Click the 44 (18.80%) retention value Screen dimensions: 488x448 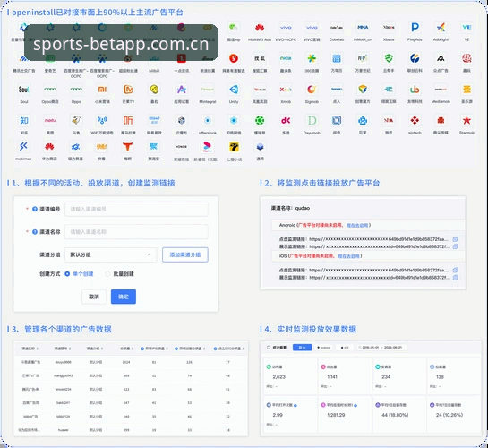pos(395,415)
